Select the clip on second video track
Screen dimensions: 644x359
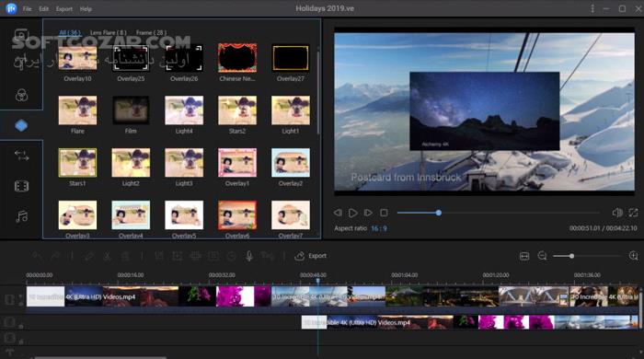(x=470, y=322)
